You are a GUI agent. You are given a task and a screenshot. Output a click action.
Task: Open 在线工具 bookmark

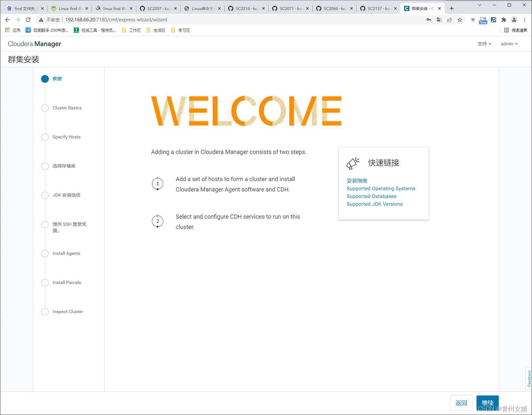click(95, 30)
